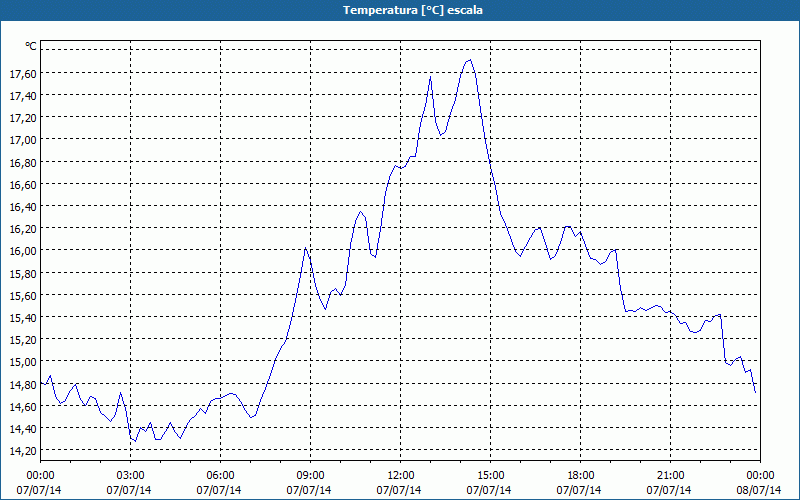Click the 16,20 y-axis label

(x=23, y=229)
